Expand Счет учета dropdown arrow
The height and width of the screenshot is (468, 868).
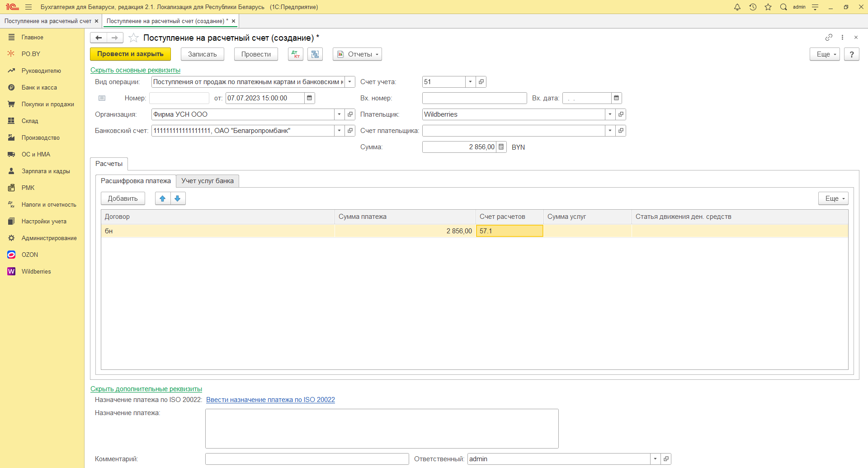[470, 82]
